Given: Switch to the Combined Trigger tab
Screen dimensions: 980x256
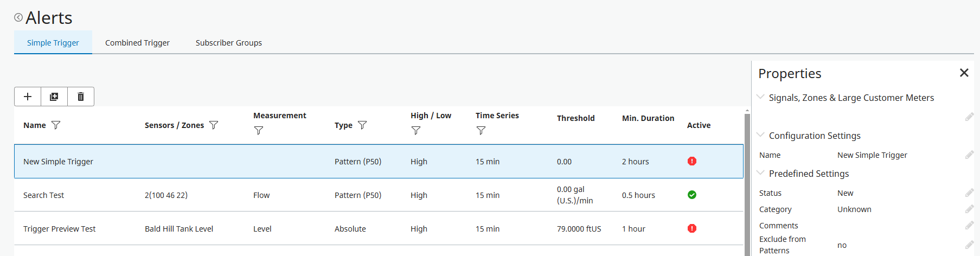Looking at the screenshot, I should click(137, 43).
